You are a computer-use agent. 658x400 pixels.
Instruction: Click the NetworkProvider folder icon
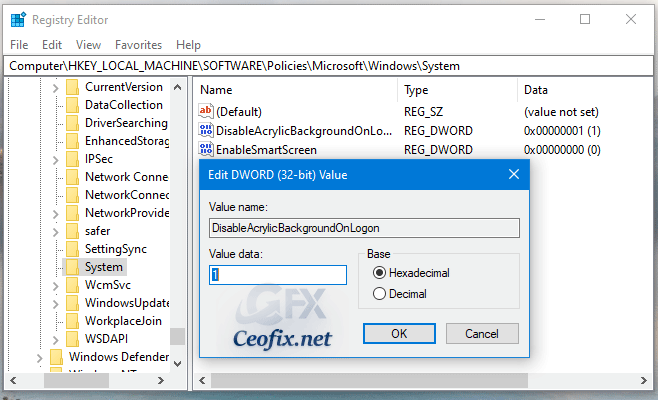pos(72,213)
